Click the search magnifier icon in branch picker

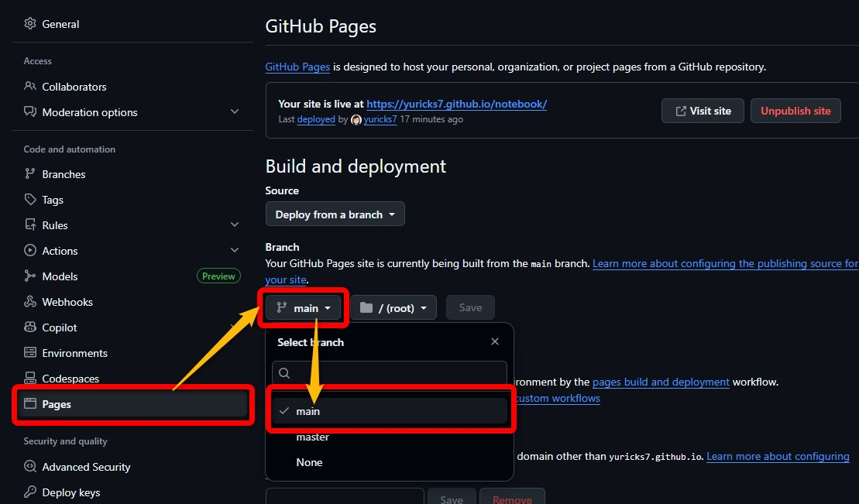[284, 373]
